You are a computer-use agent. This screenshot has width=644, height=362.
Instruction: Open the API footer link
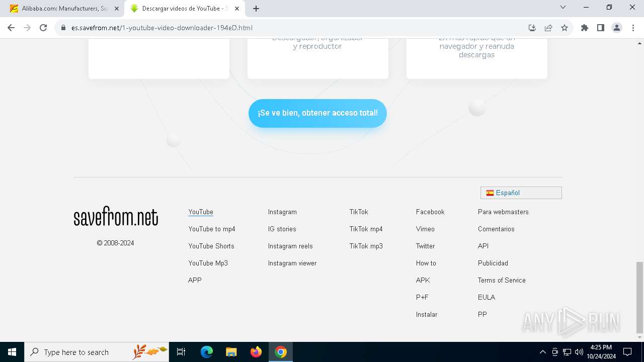tap(483, 246)
